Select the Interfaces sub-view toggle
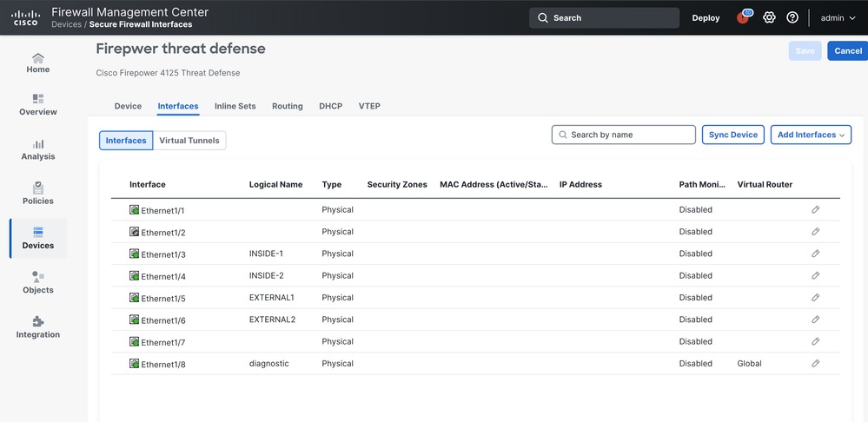This screenshot has height=422, width=868. 126,141
